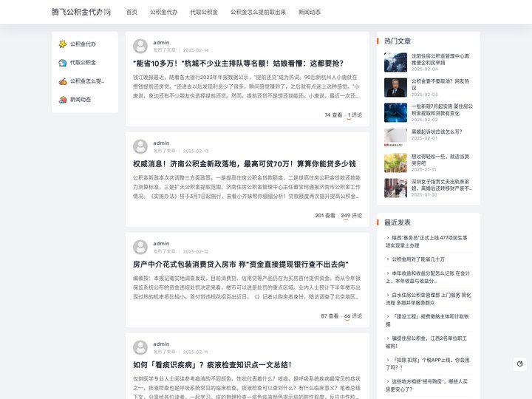Open recent post 白水住房公积金管理部 上门服务
532x399 pixels.
click(x=428, y=299)
